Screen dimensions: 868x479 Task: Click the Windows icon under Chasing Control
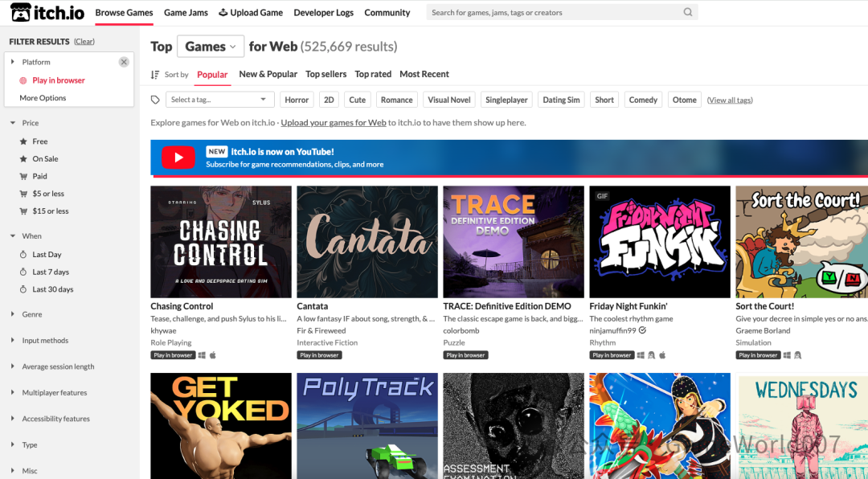(202, 355)
